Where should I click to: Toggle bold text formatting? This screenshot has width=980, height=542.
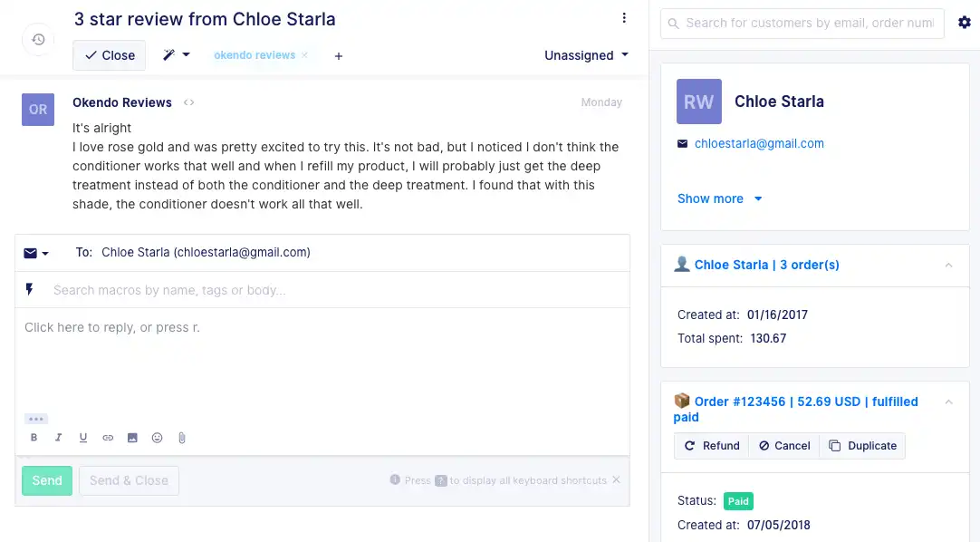(x=34, y=438)
